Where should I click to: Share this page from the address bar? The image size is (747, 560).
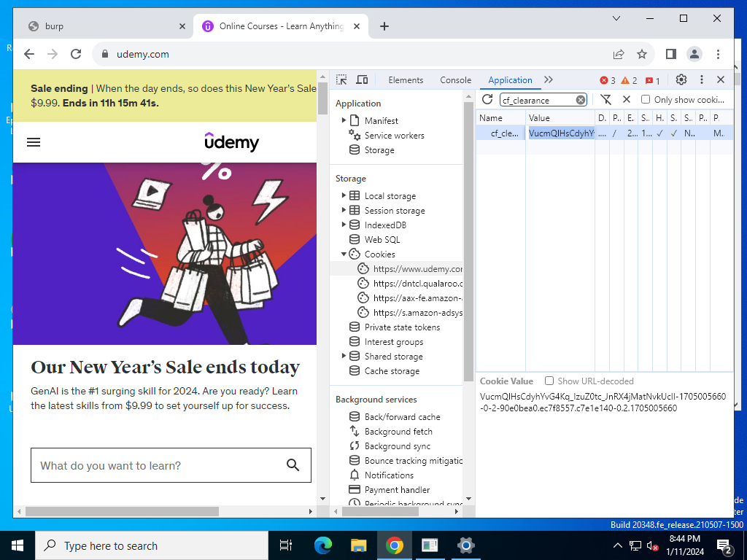pos(619,54)
